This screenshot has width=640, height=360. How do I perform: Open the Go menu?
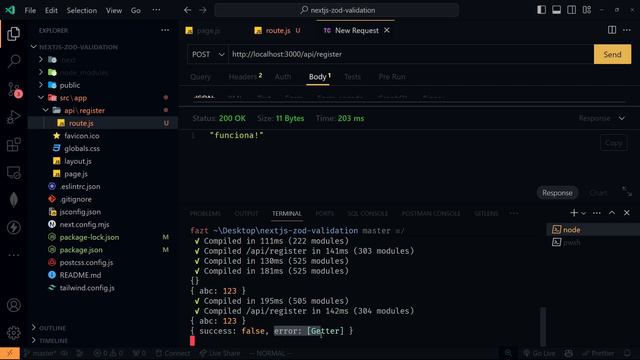pos(136,10)
